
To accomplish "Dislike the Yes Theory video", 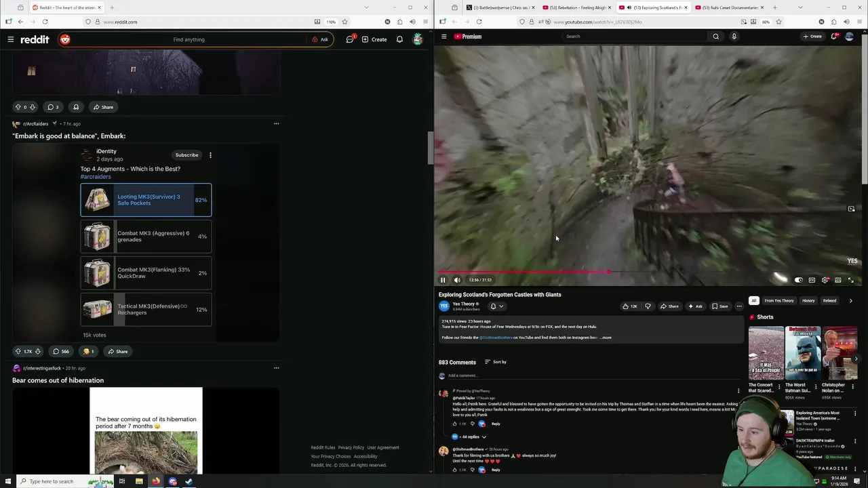I will click(648, 306).
